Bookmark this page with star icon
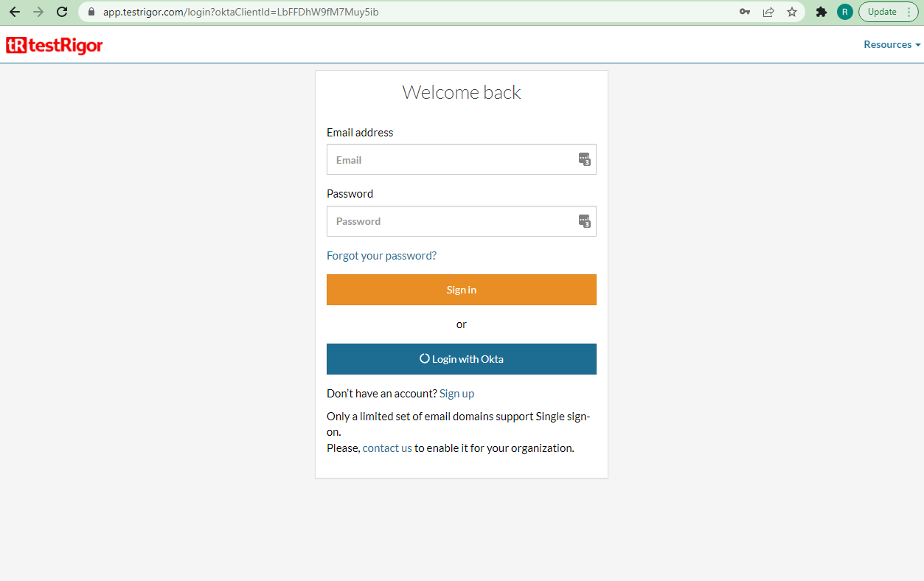 point(792,12)
